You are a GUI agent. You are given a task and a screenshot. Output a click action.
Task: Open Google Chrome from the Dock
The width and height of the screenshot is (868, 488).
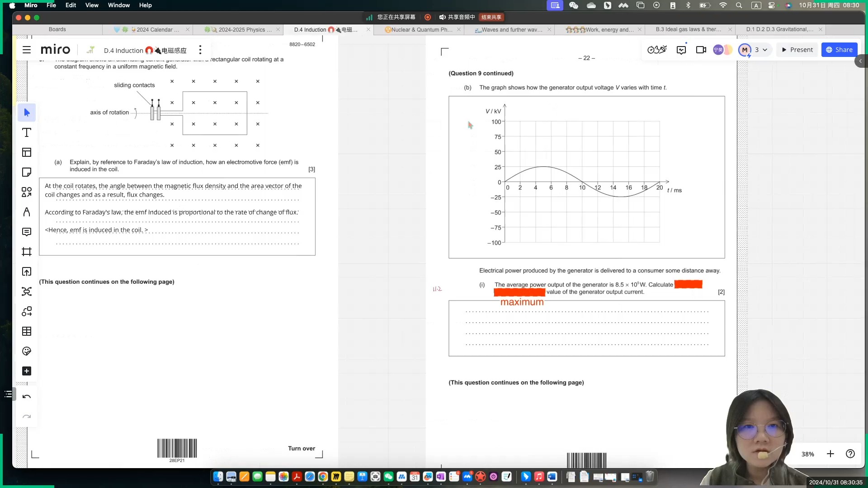click(x=323, y=476)
